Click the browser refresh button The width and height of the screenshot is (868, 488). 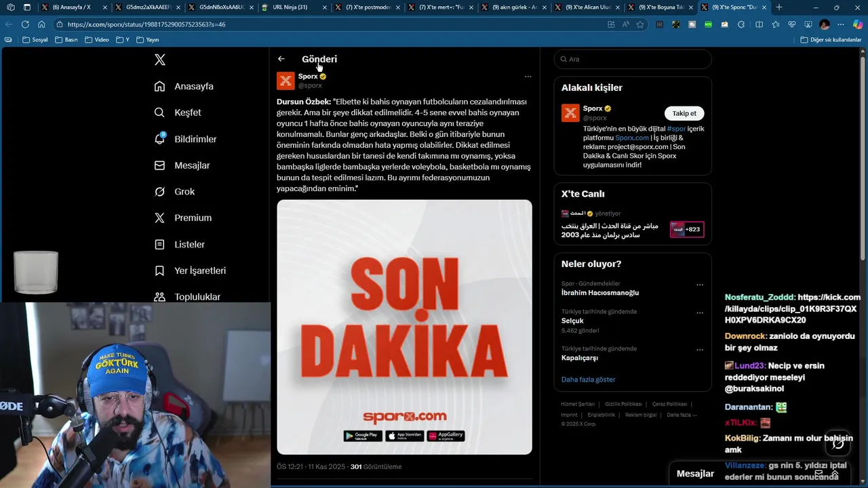click(x=25, y=24)
